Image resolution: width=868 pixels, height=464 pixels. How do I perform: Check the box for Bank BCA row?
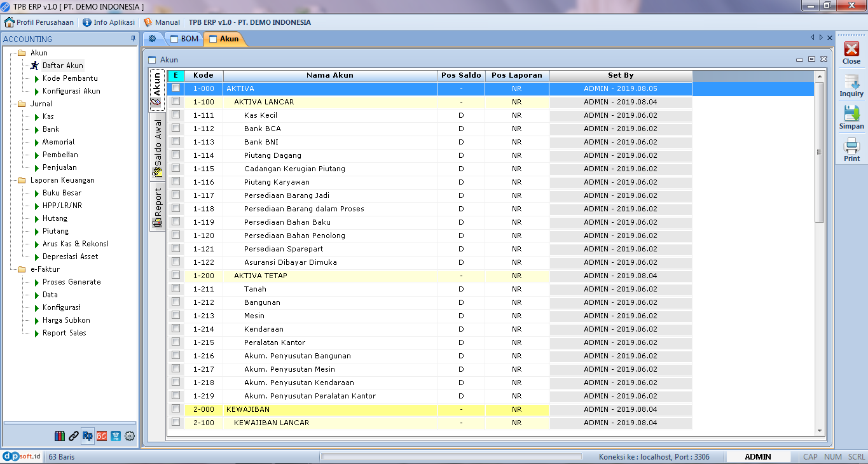(176, 129)
